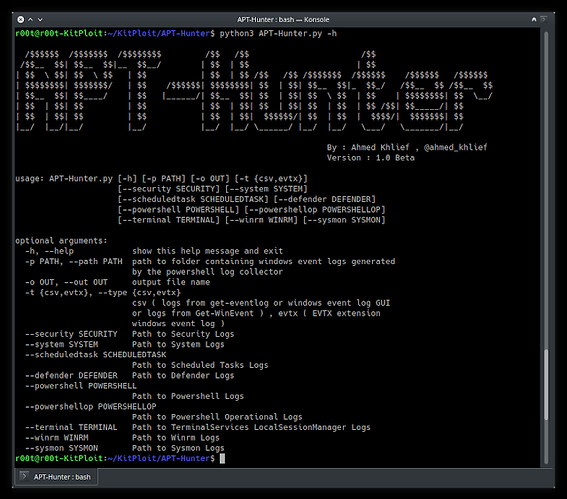Image resolution: width=567 pixels, height=499 pixels.
Task: Close the Konsole window with the X icon
Action: coord(21,19)
